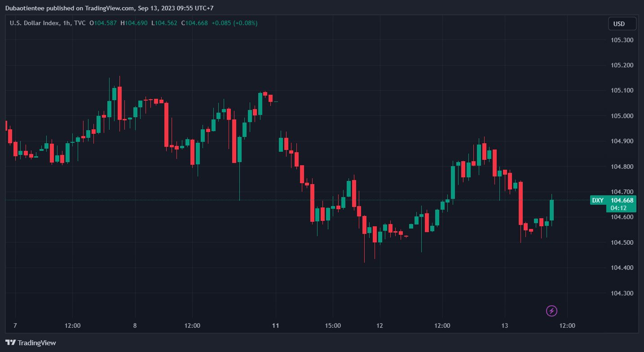Click the 104.300 price axis label

pyautogui.click(x=622, y=293)
